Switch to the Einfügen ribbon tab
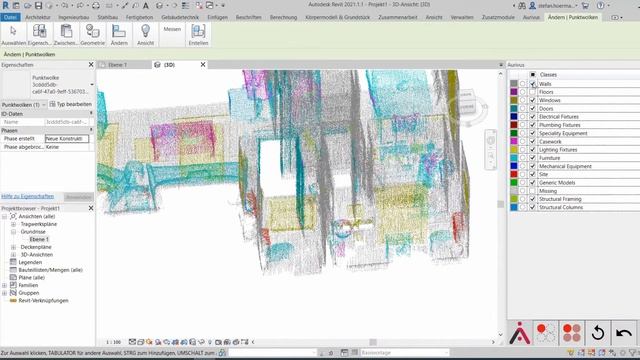 tap(218, 17)
